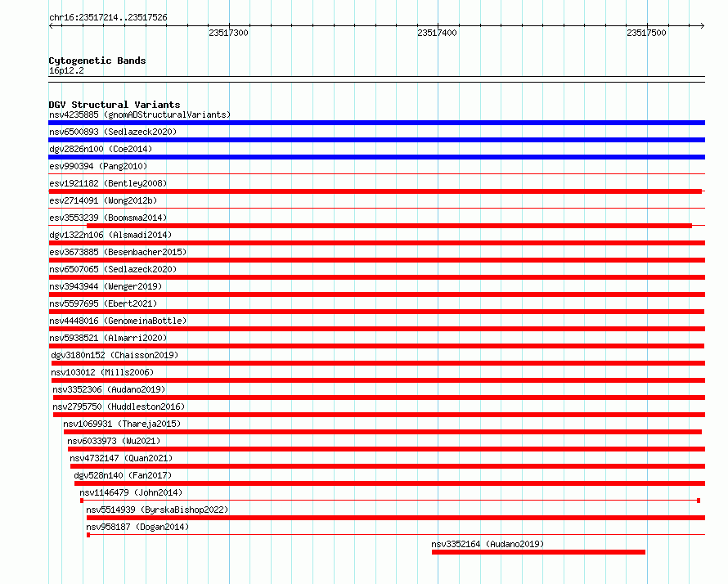The height and width of the screenshot is (584, 728).
Task: Click the right arrow of the ruler
Action: tap(703, 26)
